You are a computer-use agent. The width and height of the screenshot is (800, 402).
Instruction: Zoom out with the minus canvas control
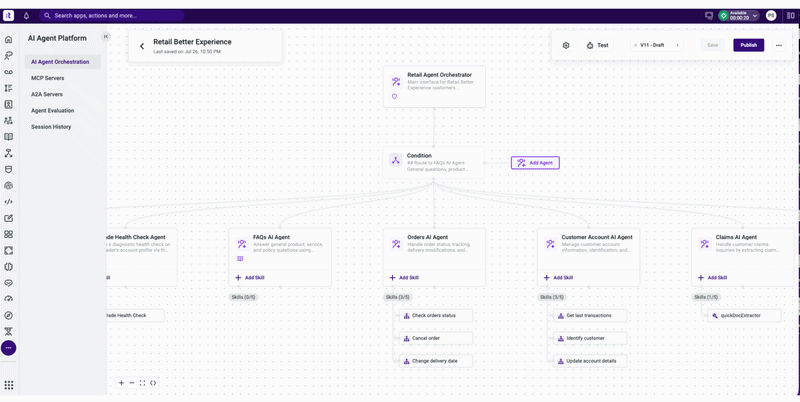(132, 383)
